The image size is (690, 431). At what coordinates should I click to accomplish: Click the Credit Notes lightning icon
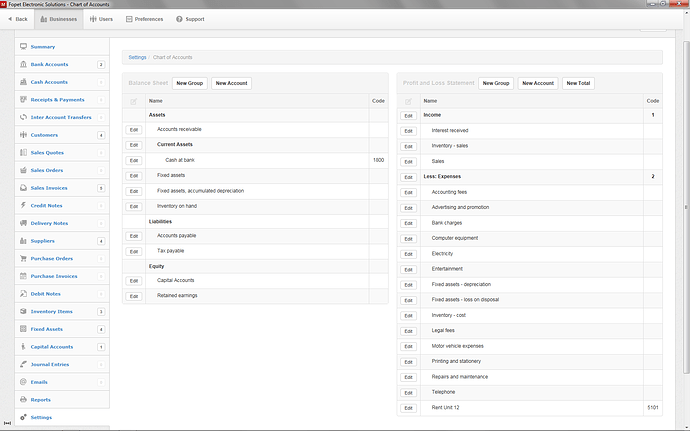point(23,205)
